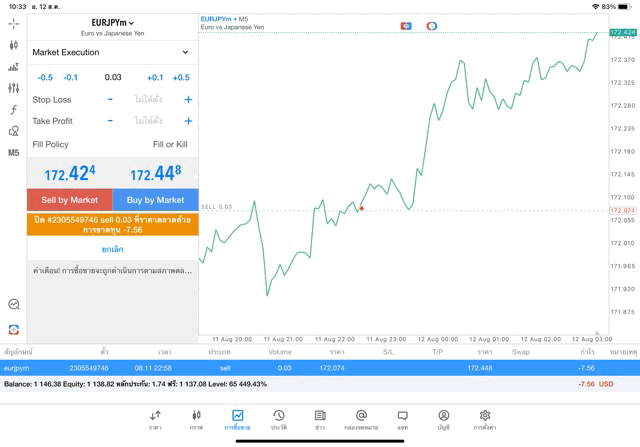Increase Stop Loss with the plus button
This screenshot has width=640, height=447.
tap(188, 100)
